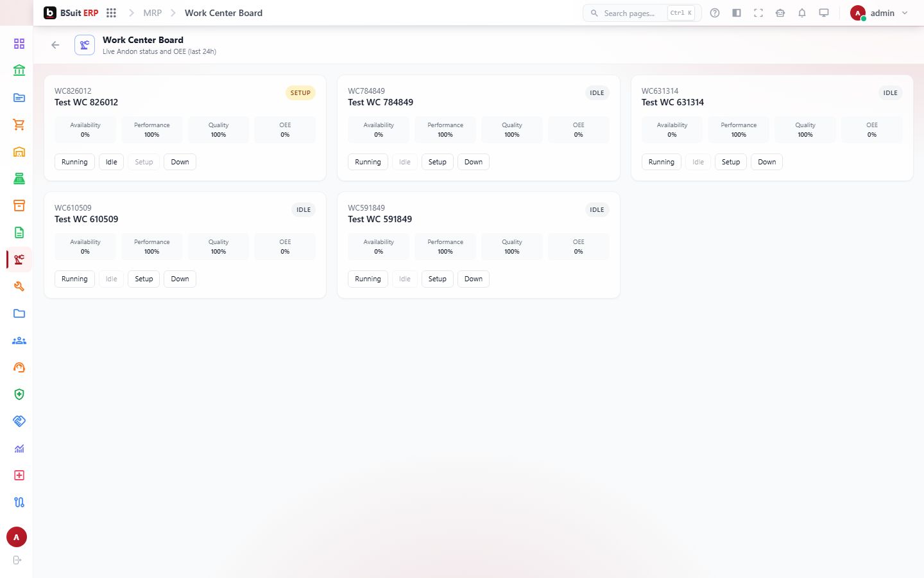The image size is (924, 578).
Task: Open the dashboard grid icon in the sidebar
Action: [19, 44]
